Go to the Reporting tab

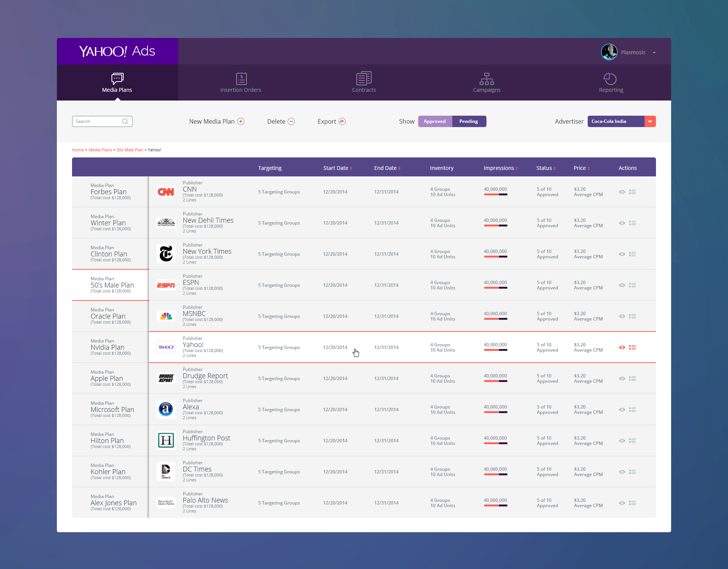[x=611, y=83]
